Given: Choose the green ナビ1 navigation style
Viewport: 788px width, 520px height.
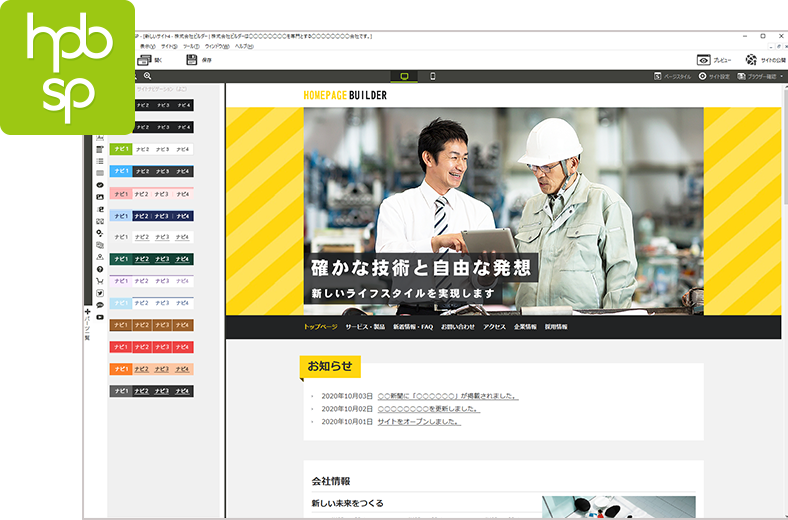Looking at the screenshot, I should [151, 149].
